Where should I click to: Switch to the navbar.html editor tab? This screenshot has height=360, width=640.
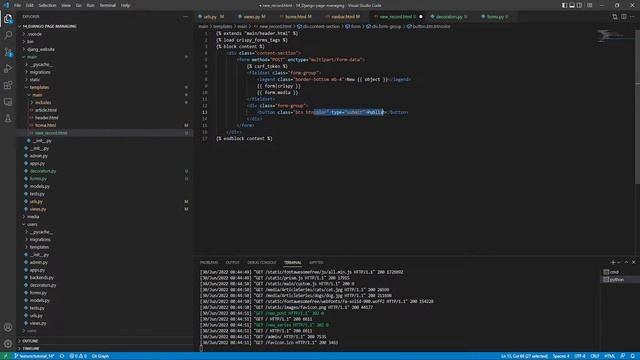pos(345,17)
